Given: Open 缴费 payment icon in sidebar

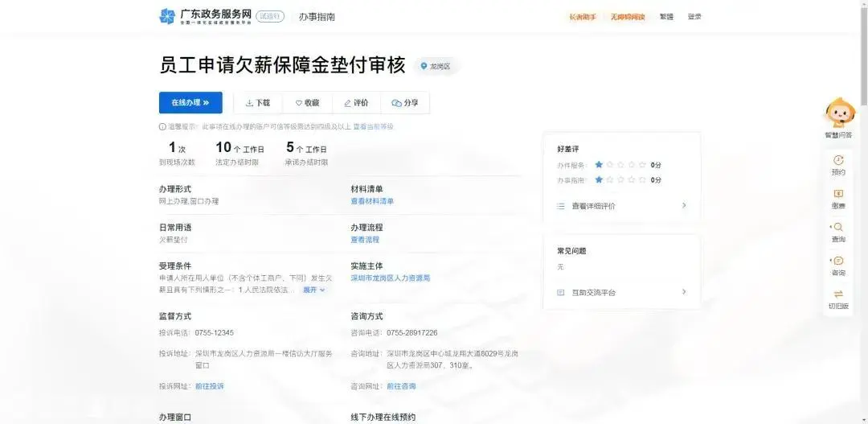Looking at the screenshot, I should pyautogui.click(x=838, y=194).
